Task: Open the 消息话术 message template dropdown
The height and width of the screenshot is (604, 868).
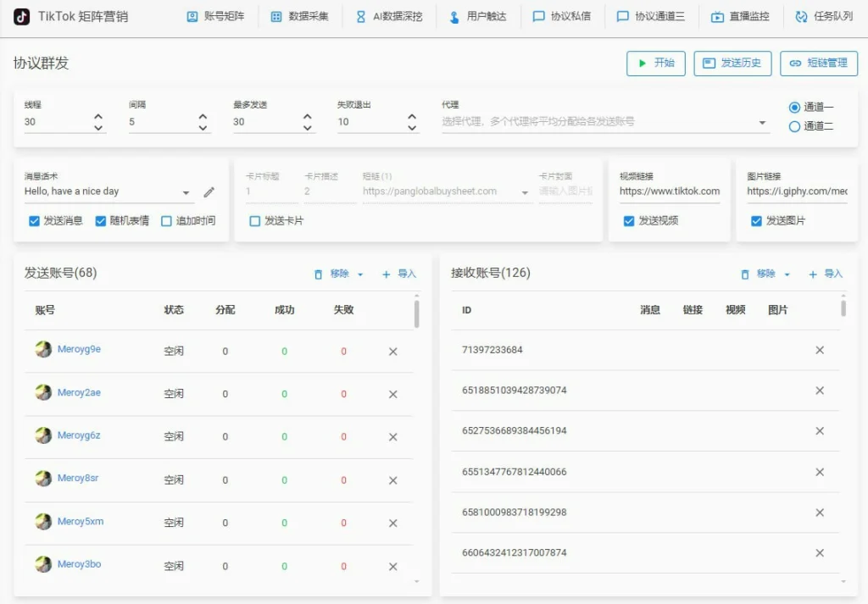Action: (186, 193)
